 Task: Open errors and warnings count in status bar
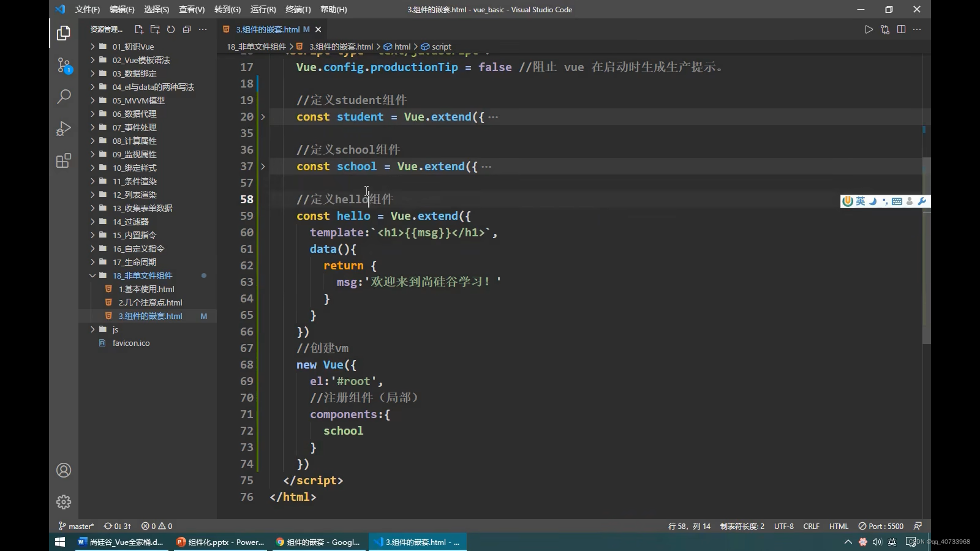[x=157, y=526]
